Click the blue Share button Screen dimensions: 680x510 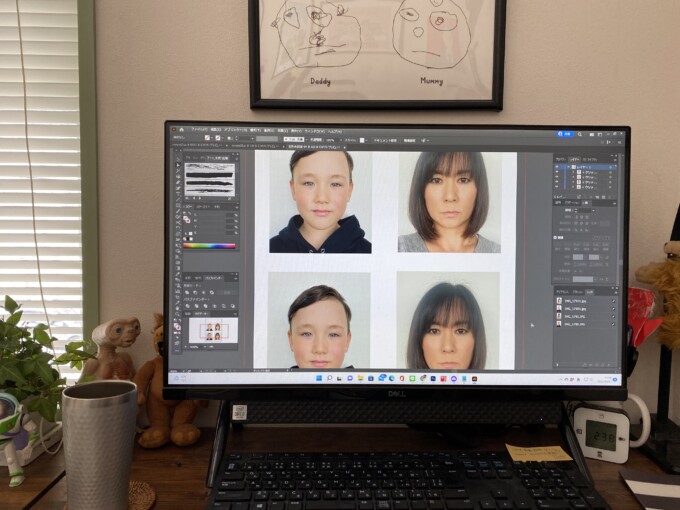coord(565,133)
